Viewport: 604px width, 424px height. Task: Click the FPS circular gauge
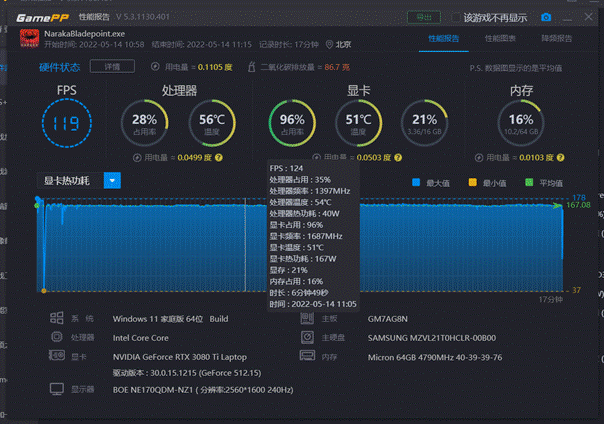tap(67, 123)
